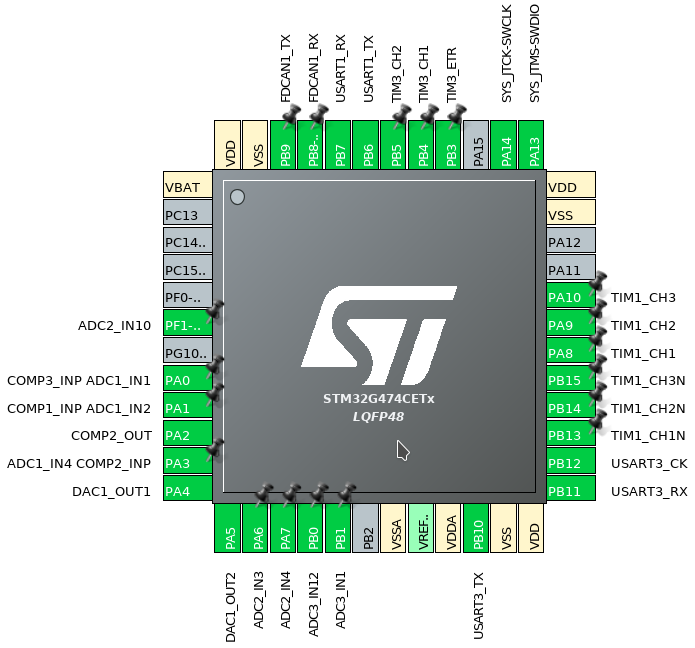The width and height of the screenshot is (695, 648).
Task: Click the SYS_JTCK-SWCLK label
Action: pyautogui.click(x=507, y=54)
